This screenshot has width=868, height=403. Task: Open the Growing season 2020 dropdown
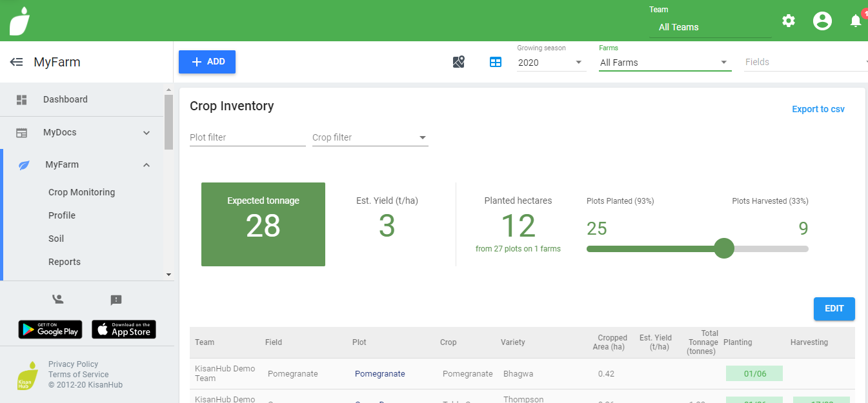pos(550,63)
